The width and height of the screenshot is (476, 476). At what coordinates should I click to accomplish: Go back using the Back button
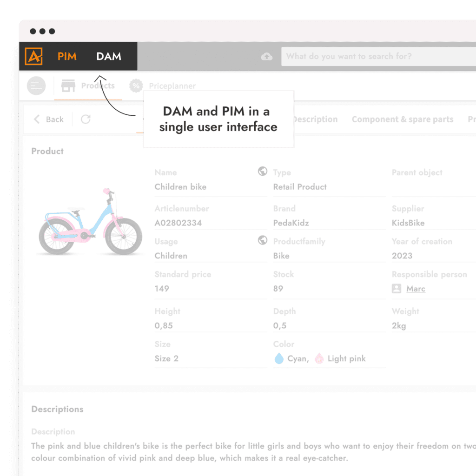click(49, 119)
